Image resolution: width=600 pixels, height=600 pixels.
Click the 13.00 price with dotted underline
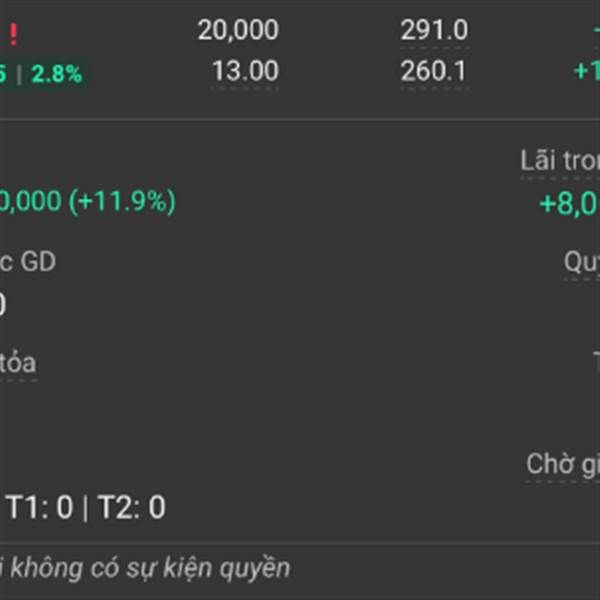245,71
